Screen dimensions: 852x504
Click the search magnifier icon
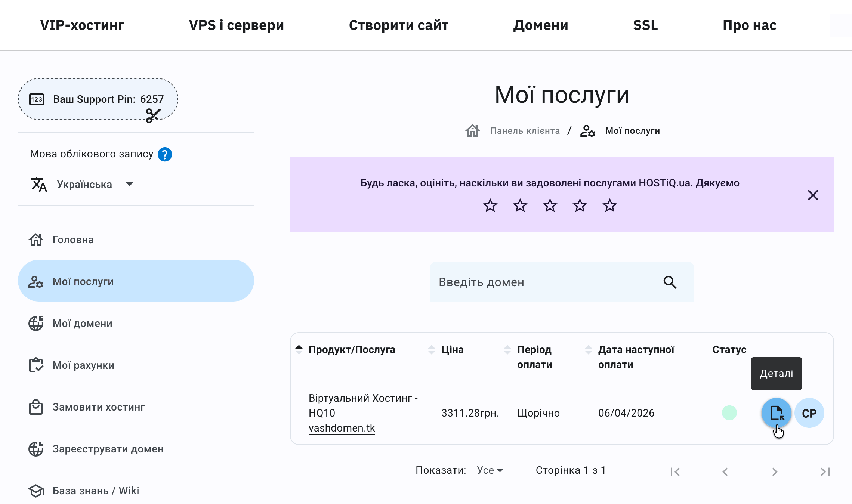pos(670,282)
